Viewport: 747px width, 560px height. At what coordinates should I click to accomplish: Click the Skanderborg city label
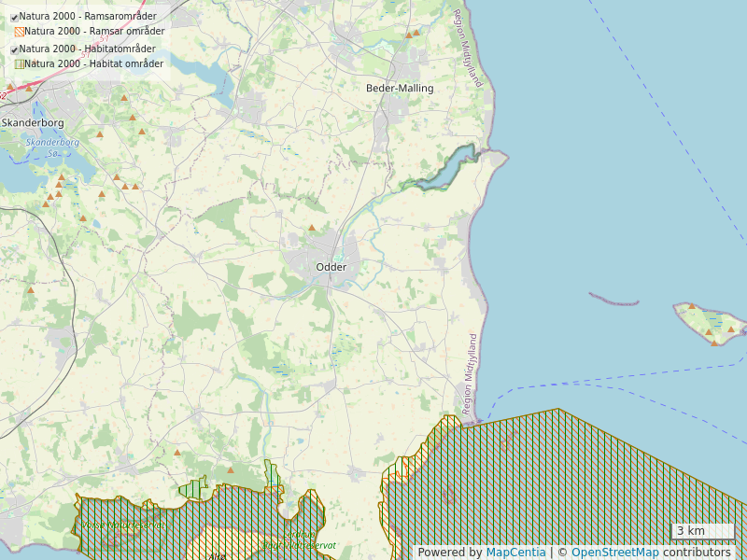(33, 122)
